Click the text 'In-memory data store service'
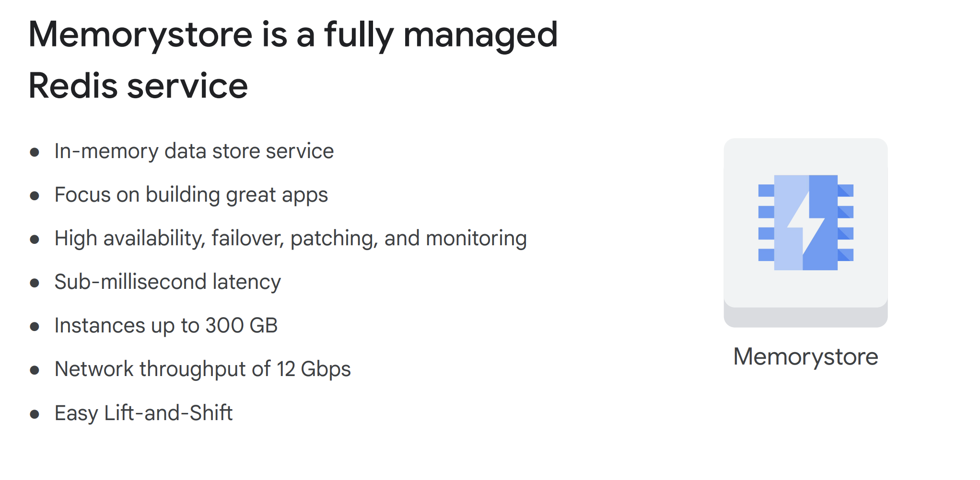 pos(194,151)
